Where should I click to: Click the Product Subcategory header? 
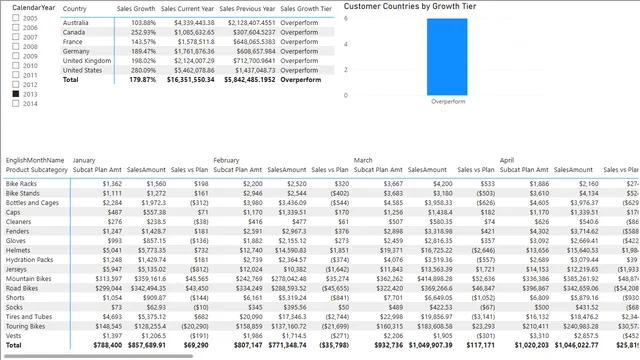coord(37,170)
